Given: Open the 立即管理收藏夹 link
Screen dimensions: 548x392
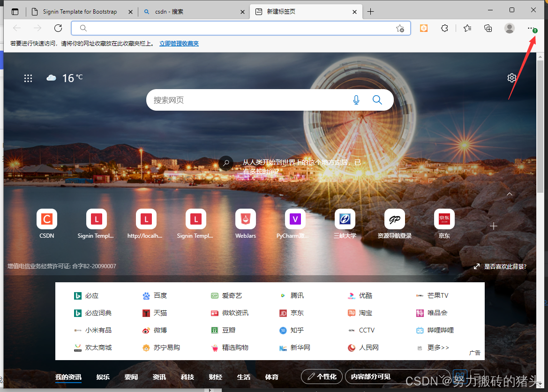Looking at the screenshot, I should (178, 43).
